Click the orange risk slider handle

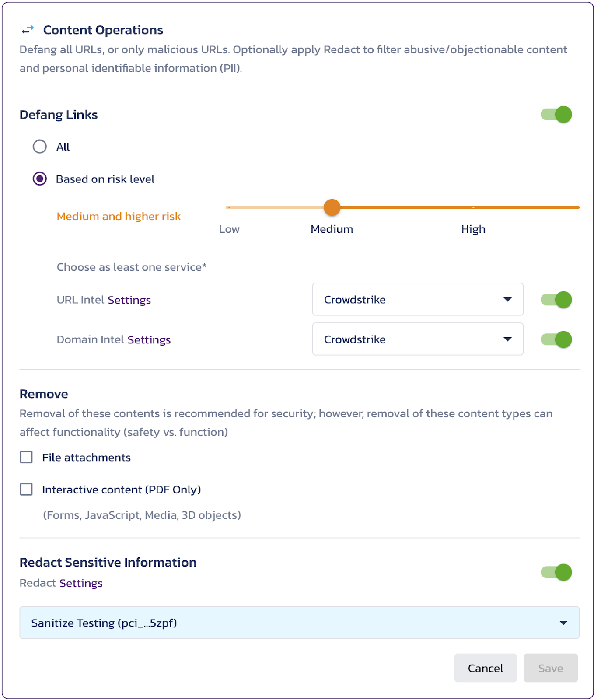click(x=332, y=207)
